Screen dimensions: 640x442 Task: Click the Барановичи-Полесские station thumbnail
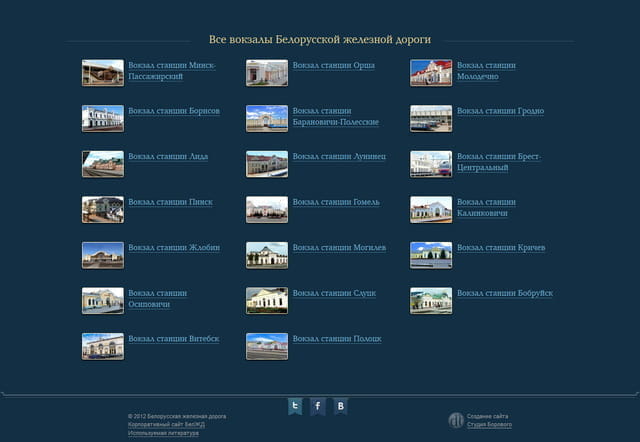(x=267, y=118)
